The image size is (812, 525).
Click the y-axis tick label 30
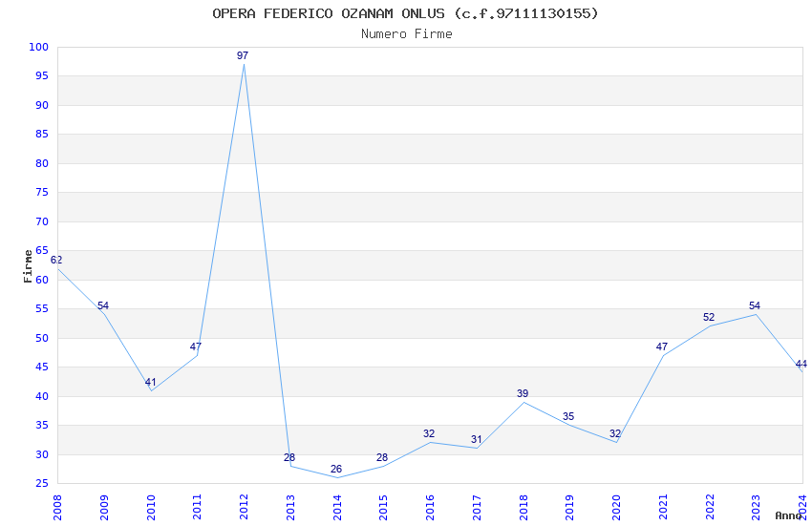click(41, 454)
